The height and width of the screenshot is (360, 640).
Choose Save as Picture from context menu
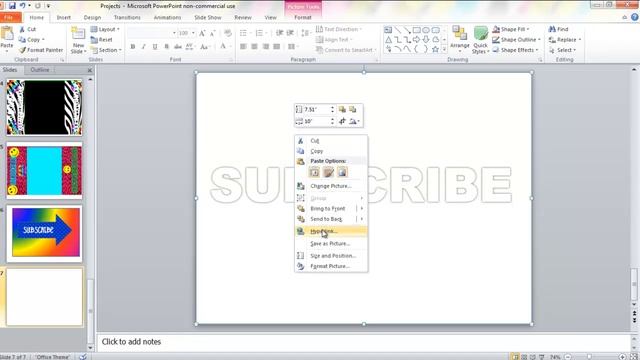click(331, 244)
